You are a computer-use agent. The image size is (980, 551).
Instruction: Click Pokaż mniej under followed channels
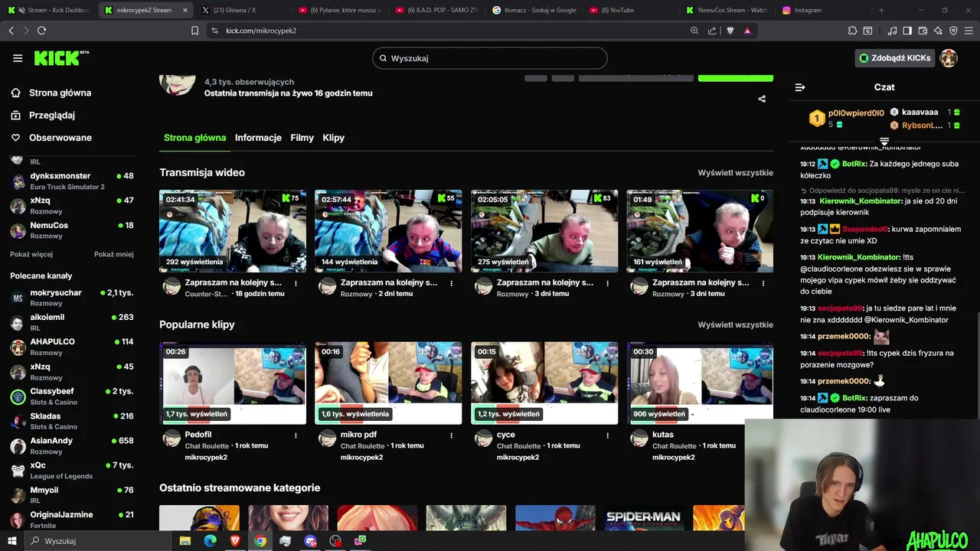point(114,254)
